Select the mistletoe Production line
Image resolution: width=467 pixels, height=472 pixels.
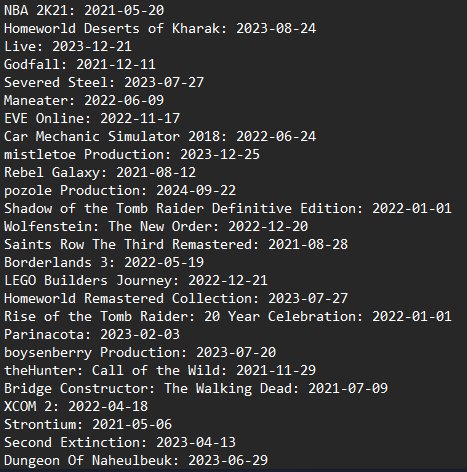(132, 154)
